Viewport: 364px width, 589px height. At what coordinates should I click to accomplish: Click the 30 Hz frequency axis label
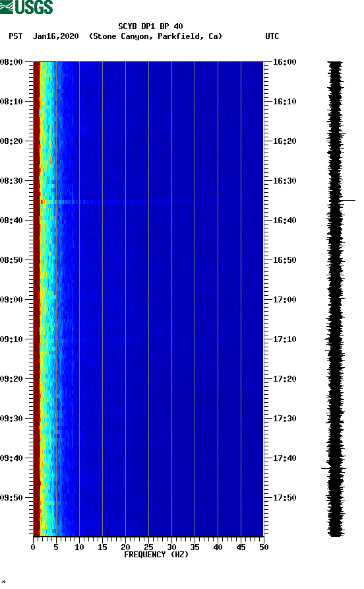tap(172, 547)
